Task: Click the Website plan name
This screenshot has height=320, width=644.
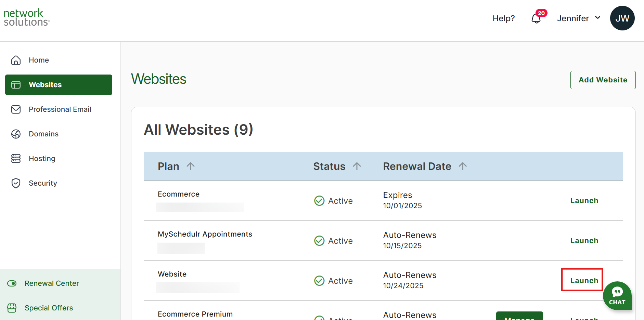Action: pos(172,274)
